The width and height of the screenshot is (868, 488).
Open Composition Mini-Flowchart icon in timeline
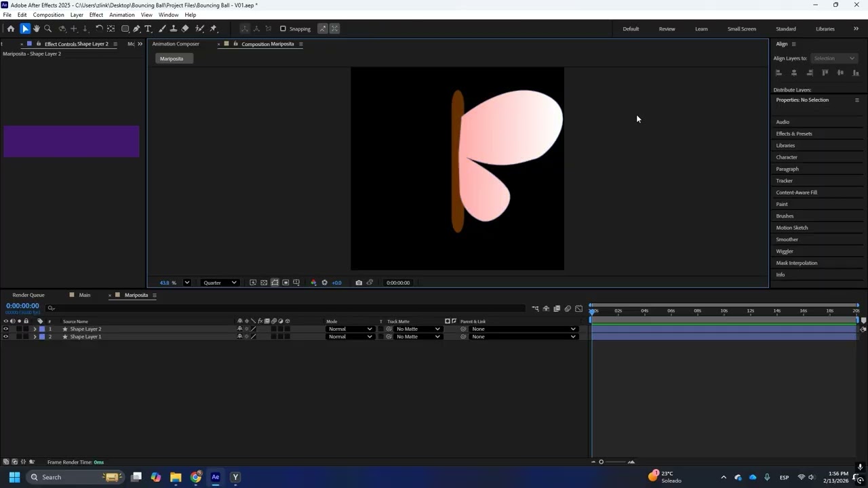535,308
